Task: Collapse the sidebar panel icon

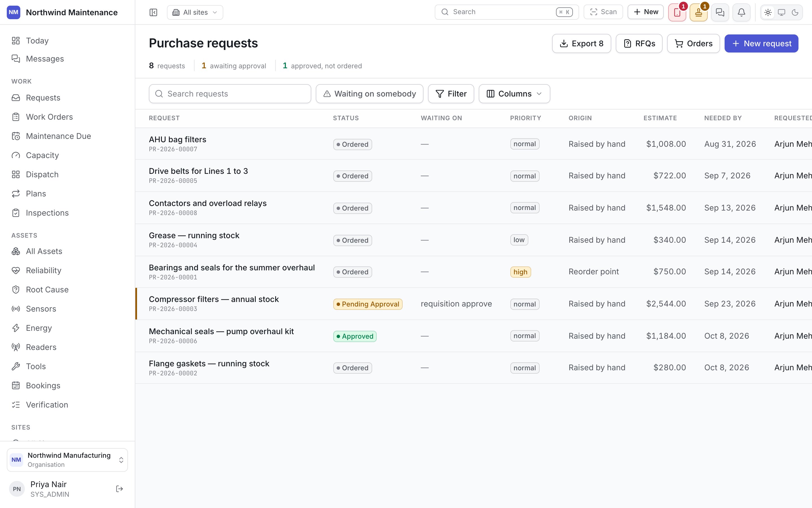Action: point(153,12)
